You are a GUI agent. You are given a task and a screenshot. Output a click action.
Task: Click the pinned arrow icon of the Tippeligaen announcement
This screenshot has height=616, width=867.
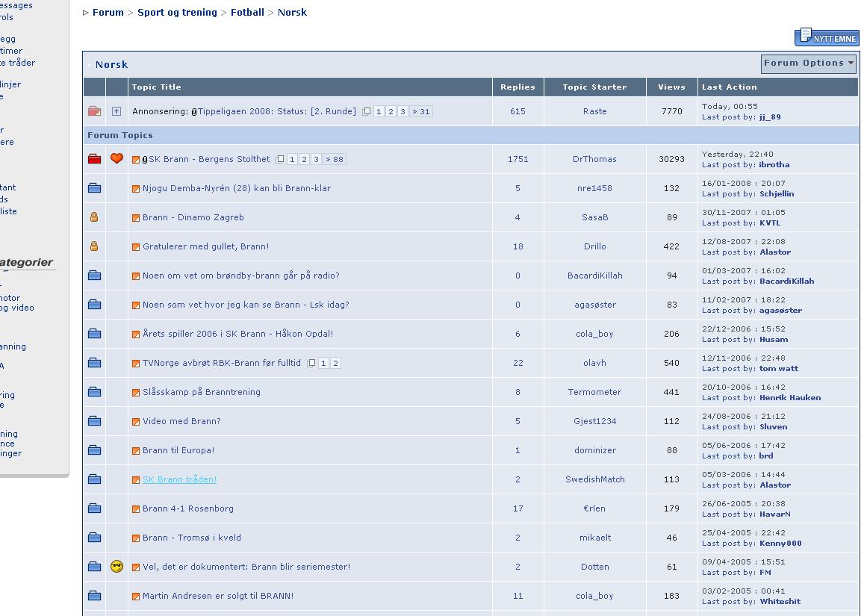(x=116, y=111)
